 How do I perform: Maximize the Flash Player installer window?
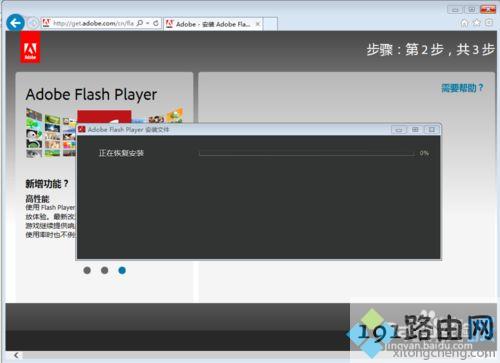[x=415, y=130]
